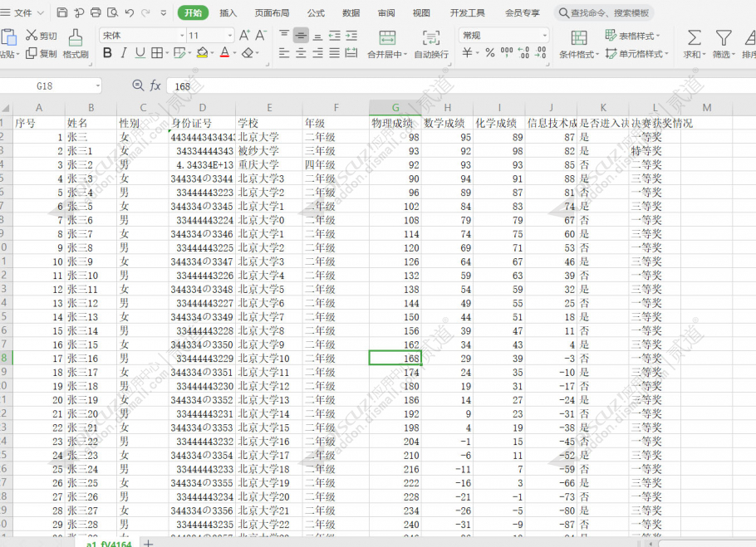Click the Redo arrow icon
The image size is (756, 547).
click(x=145, y=13)
